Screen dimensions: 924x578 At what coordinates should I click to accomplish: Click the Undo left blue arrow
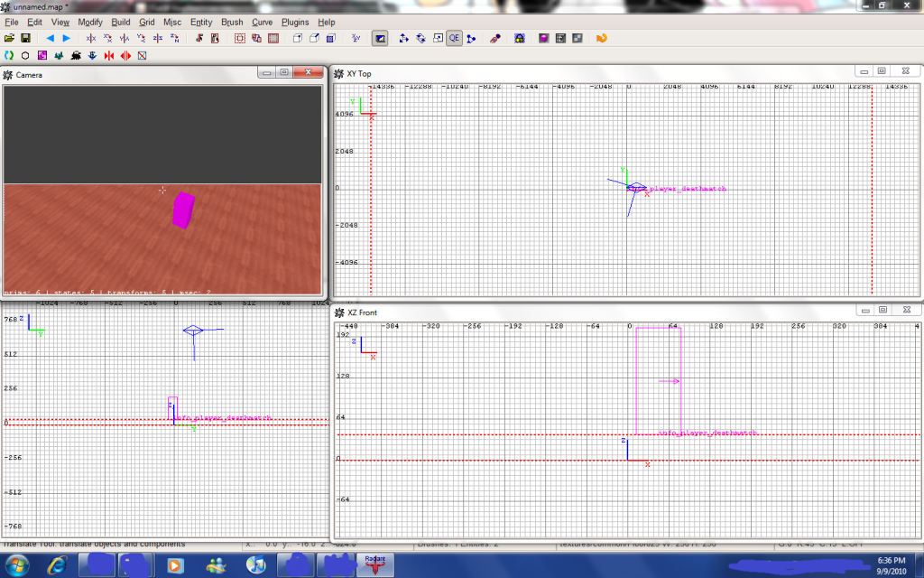(50, 39)
